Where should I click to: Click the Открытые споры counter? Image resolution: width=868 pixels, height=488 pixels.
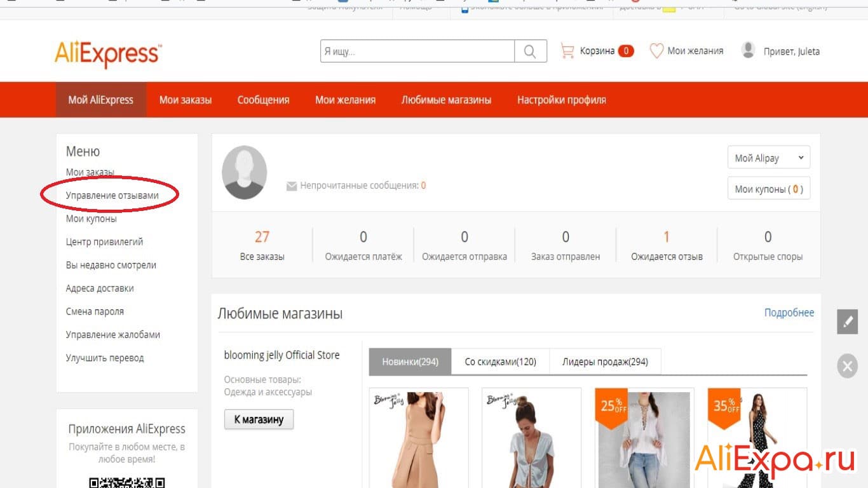tap(768, 245)
